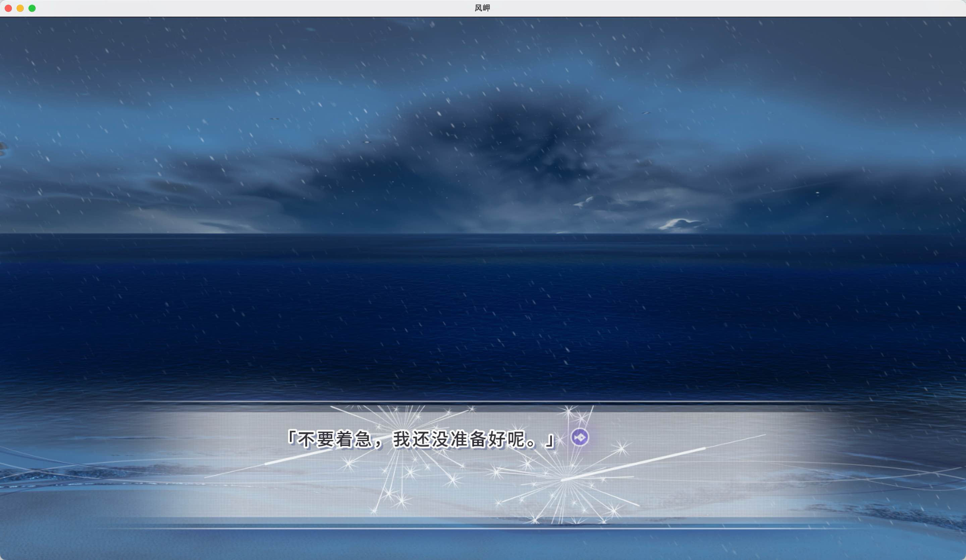Image resolution: width=966 pixels, height=560 pixels.
Task: Minimize the 风岬 window
Action: 20,8
